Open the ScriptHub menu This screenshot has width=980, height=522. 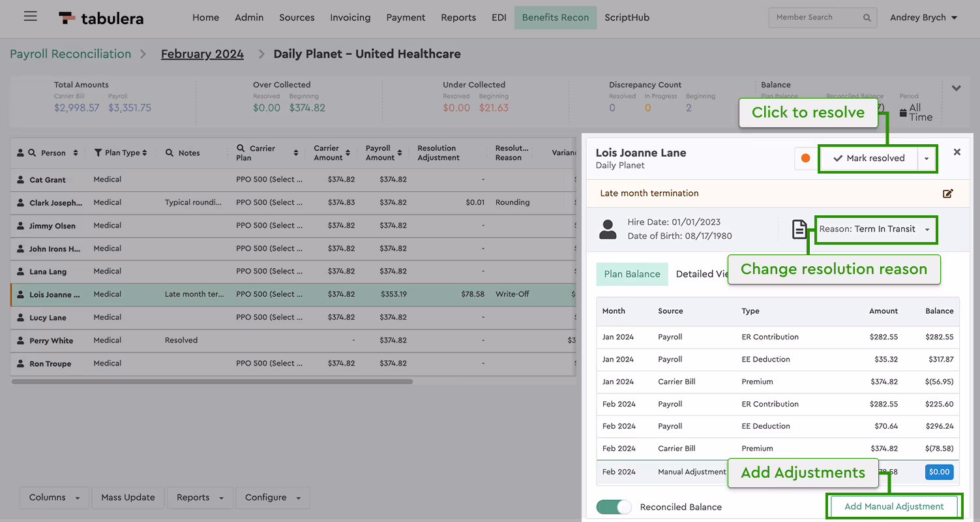(627, 18)
